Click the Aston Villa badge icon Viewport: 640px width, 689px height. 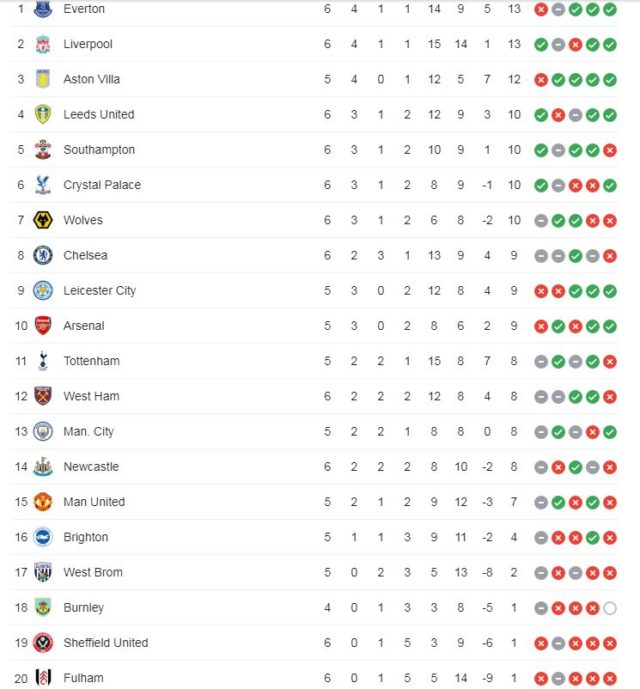pyautogui.click(x=42, y=79)
